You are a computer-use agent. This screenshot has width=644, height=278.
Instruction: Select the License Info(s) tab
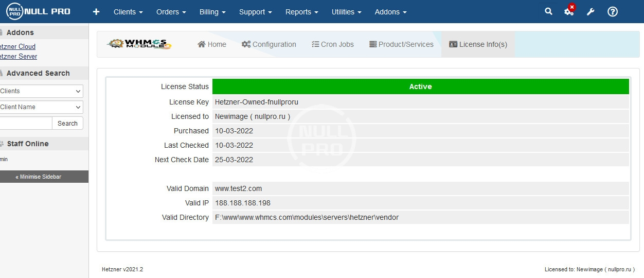478,44
